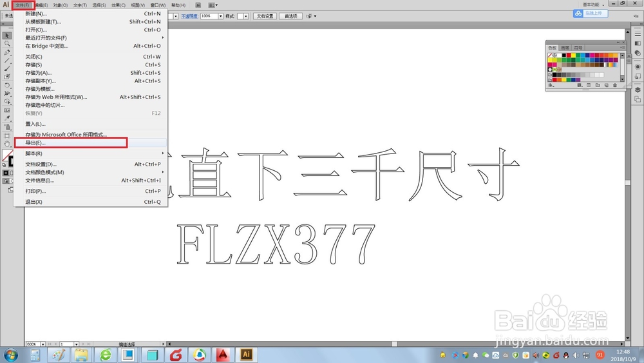
Task: Open Adobe Illustrator taskbar icon
Action: (247, 355)
